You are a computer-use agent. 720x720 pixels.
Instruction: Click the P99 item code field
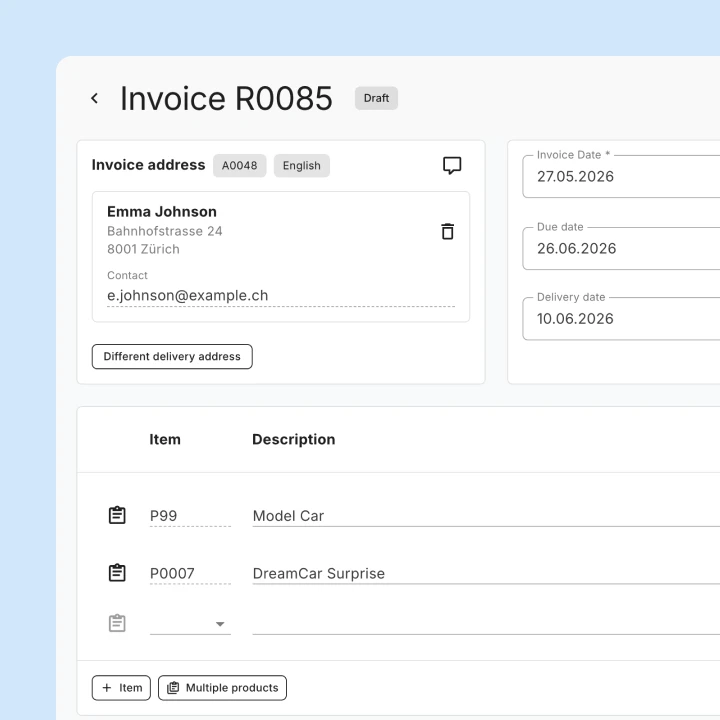190,516
